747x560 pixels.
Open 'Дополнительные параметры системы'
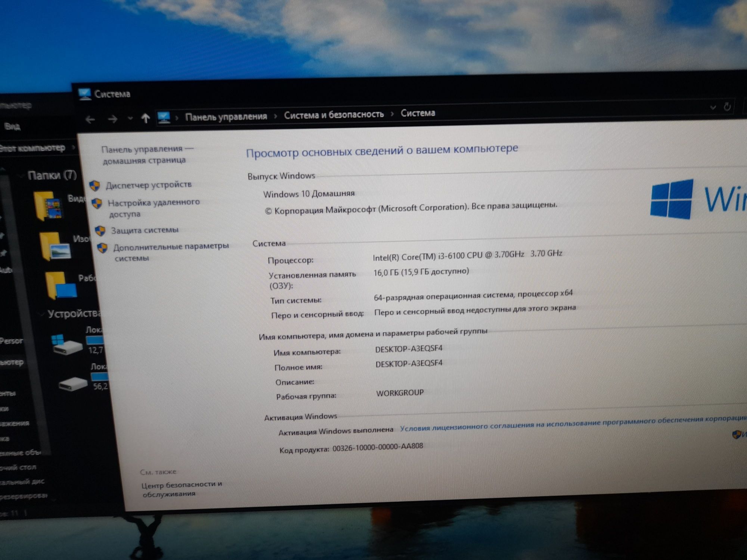[171, 252]
